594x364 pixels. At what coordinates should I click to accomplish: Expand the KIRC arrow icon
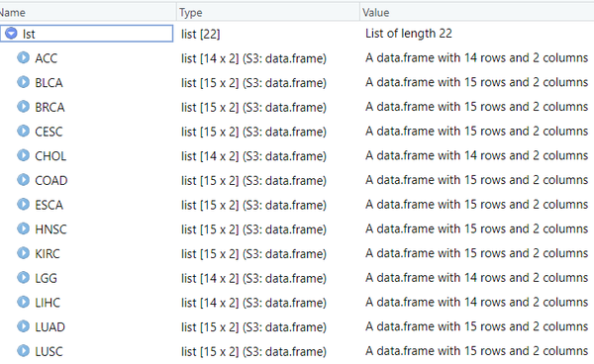23,253
